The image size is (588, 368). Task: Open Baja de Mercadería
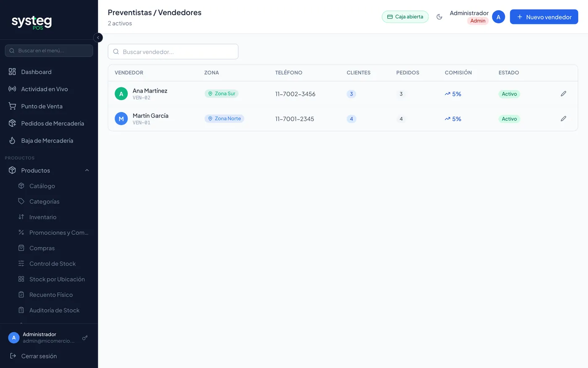[49, 141]
